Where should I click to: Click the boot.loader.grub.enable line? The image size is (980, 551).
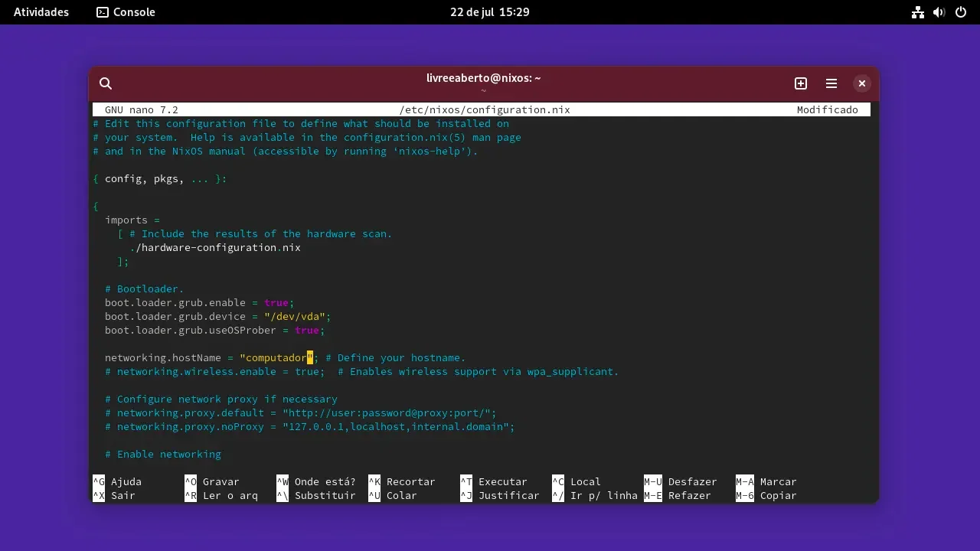pos(200,303)
